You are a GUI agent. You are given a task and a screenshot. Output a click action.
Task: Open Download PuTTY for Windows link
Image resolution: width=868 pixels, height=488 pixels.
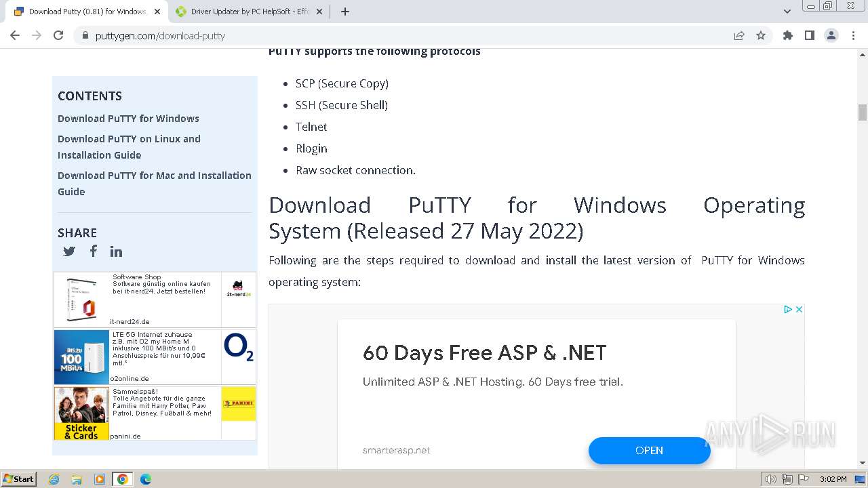point(128,119)
